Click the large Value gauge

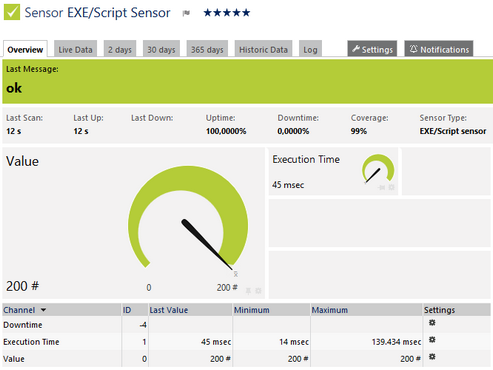coord(188,218)
